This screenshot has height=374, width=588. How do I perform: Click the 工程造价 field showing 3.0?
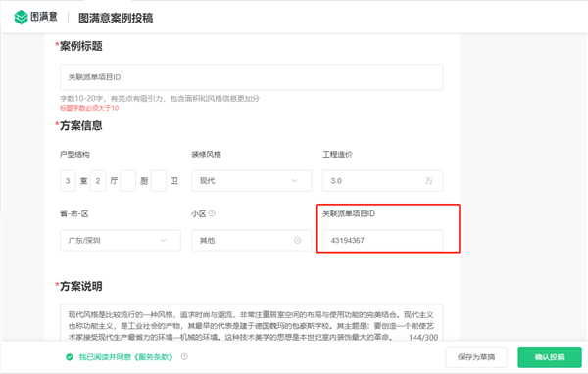pyautogui.click(x=382, y=181)
